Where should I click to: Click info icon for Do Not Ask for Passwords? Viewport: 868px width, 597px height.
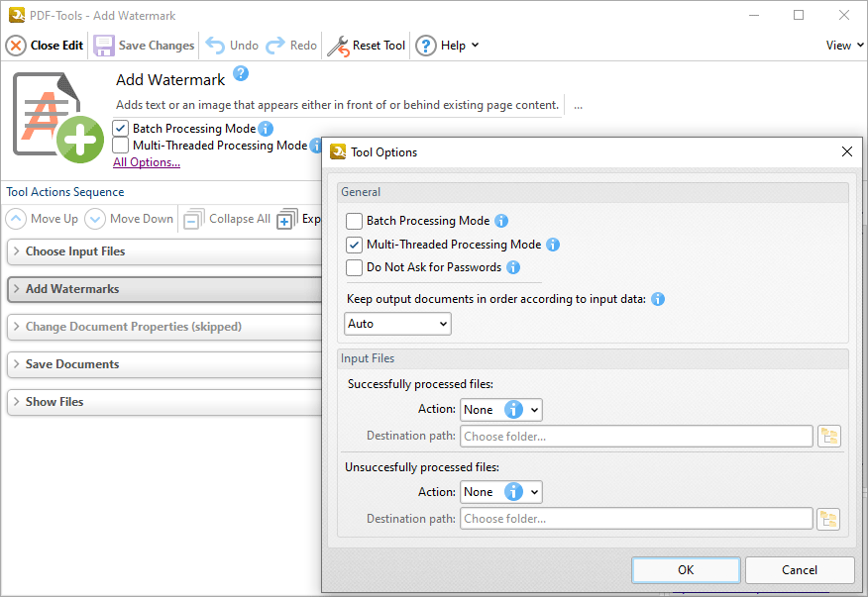click(513, 267)
